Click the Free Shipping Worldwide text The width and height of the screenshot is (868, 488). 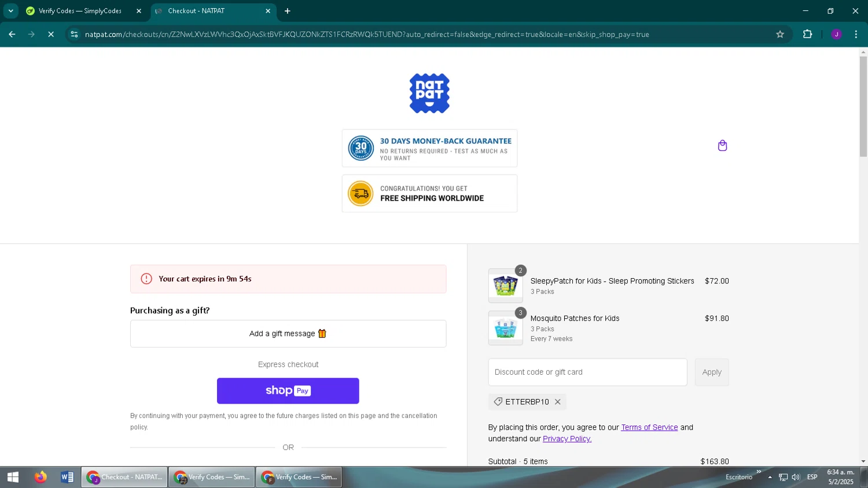click(x=432, y=198)
